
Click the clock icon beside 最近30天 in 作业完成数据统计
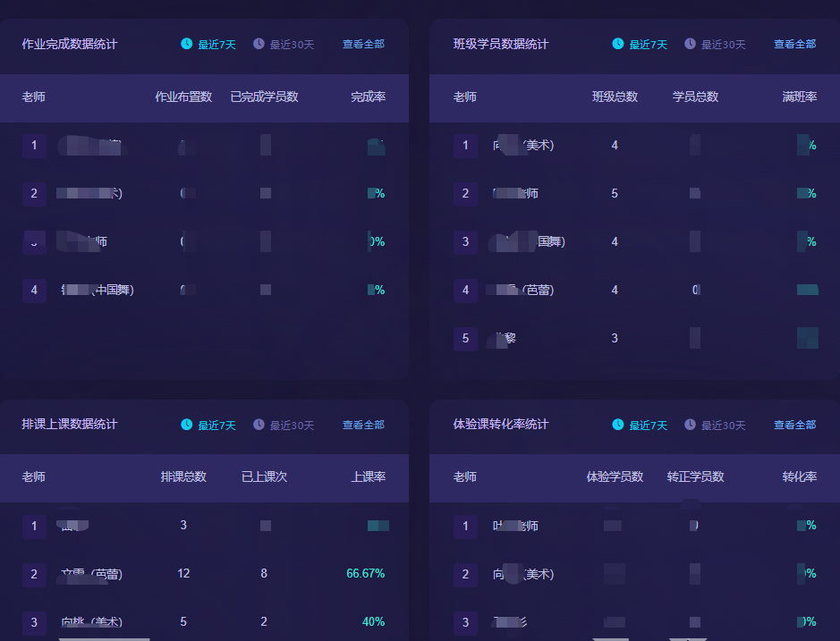coord(259,44)
